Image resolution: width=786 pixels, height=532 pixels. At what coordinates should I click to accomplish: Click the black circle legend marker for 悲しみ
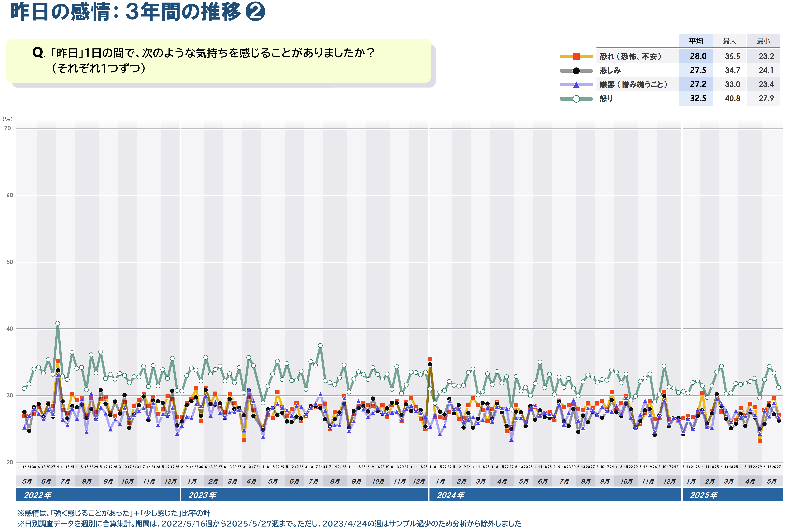[576, 71]
